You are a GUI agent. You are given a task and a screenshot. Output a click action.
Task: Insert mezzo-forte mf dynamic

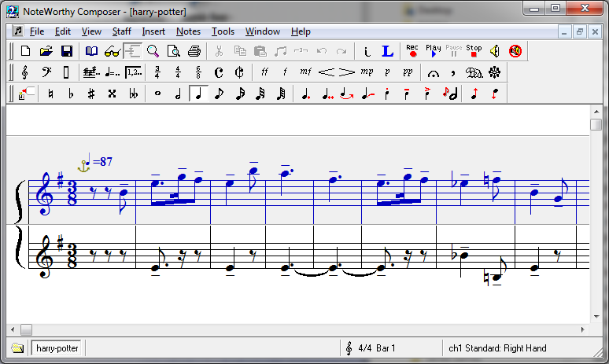305,72
